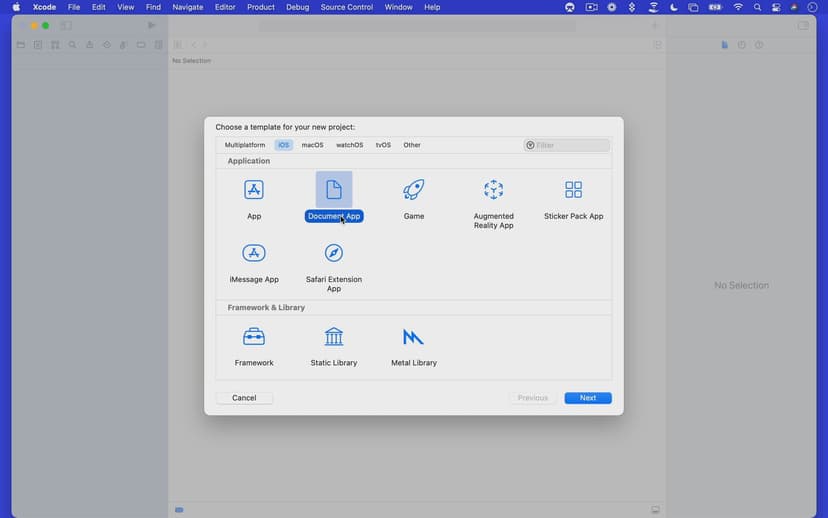Choose the Safari Extension App template
The width and height of the screenshot is (828, 518).
click(x=334, y=254)
